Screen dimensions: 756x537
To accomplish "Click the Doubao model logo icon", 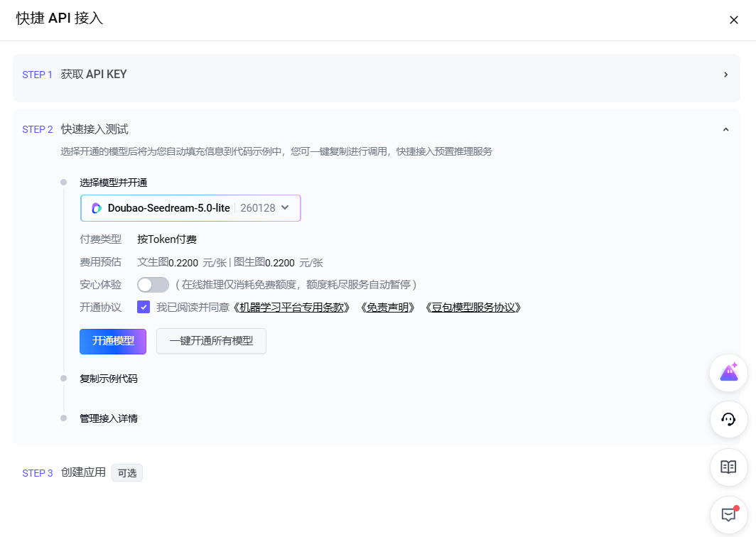I will 97,208.
